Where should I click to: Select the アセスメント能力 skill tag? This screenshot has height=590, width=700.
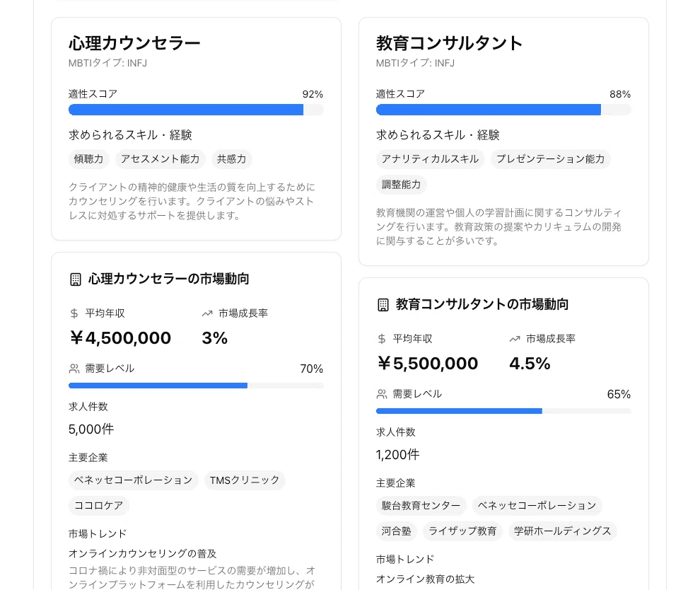point(161,159)
